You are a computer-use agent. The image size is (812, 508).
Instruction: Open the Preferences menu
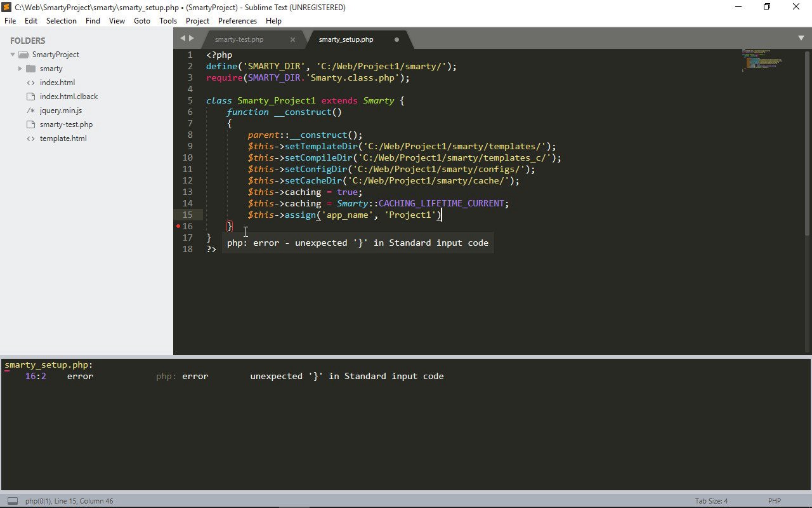[237, 21]
